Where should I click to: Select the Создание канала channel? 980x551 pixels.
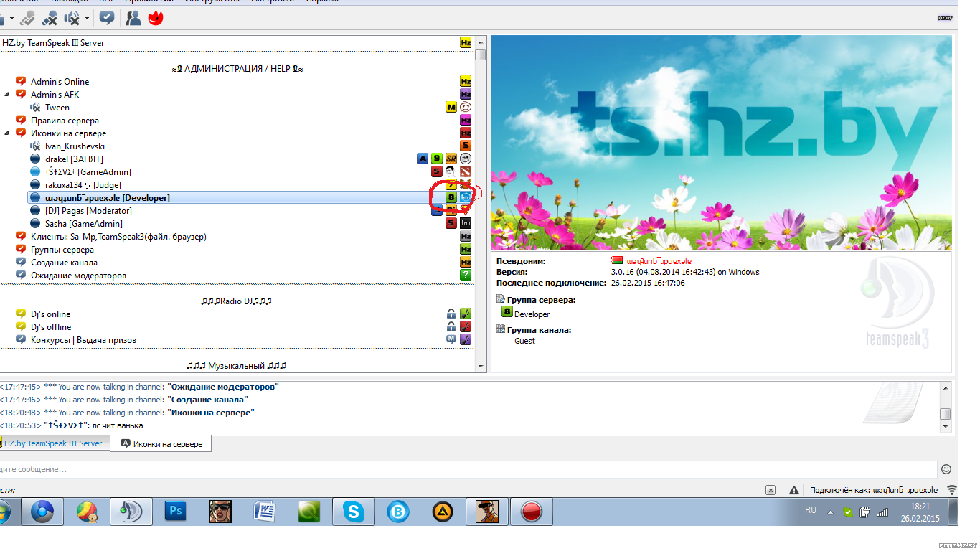64,263
